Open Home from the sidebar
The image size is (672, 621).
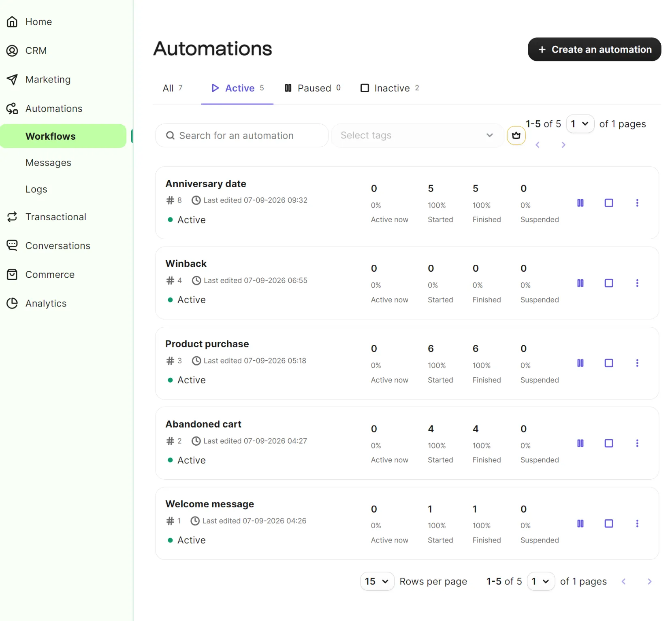pyautogui.click(x=29, y=22)
